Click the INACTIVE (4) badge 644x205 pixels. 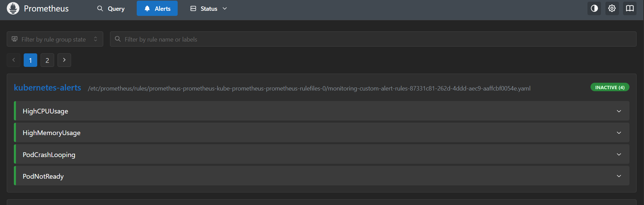[x=610, y=87]
